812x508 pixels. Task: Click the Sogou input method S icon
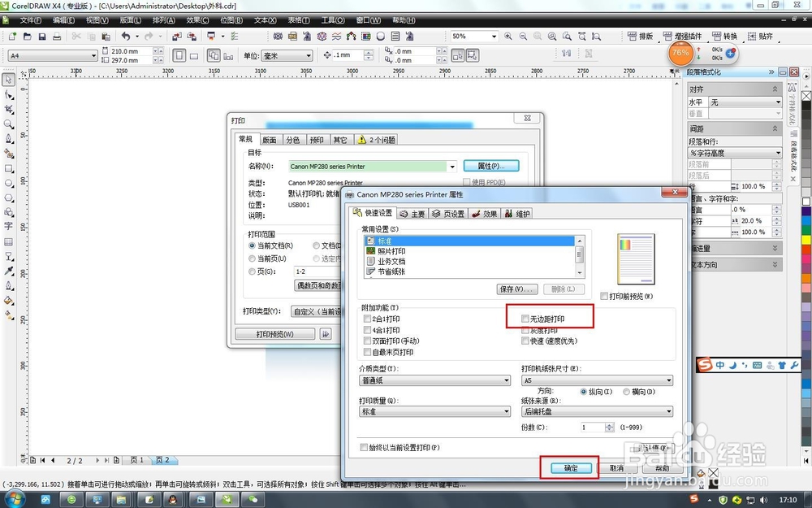(x=705, y=365)
